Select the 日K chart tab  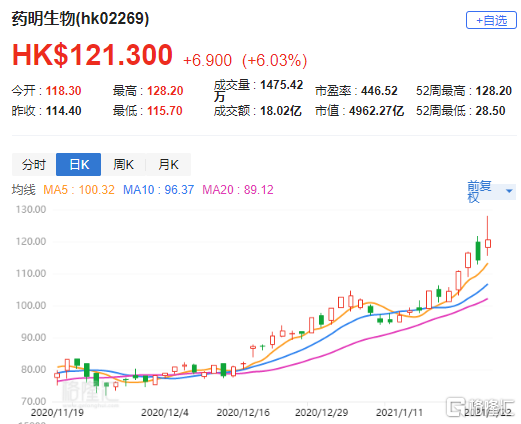(79, 164)
